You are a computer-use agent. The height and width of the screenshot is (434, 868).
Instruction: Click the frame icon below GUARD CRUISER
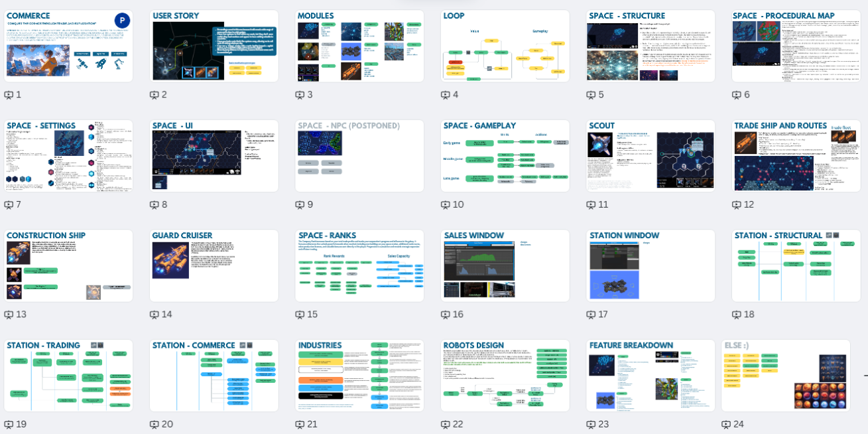[x=155, y=315]
